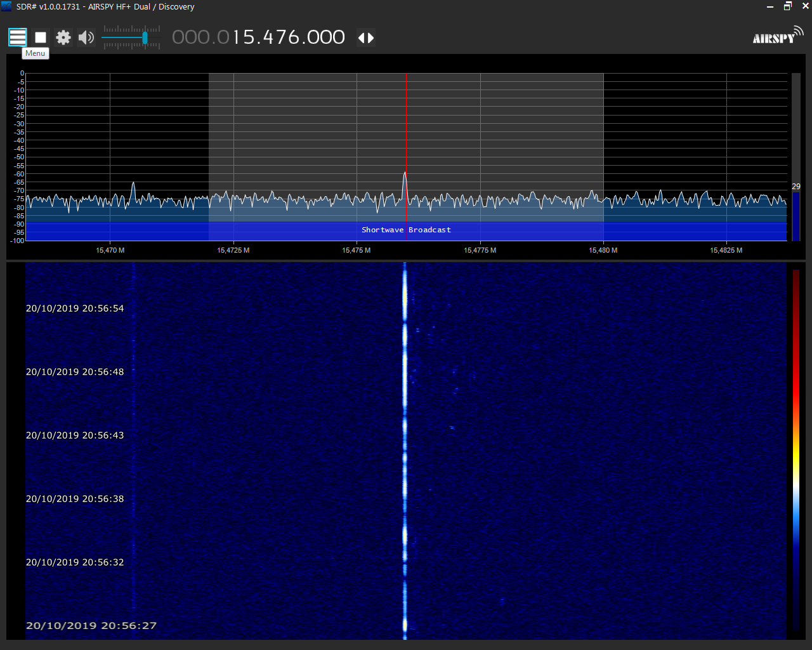Click the 15,480 M frequency label

click(x=603, y=250)
